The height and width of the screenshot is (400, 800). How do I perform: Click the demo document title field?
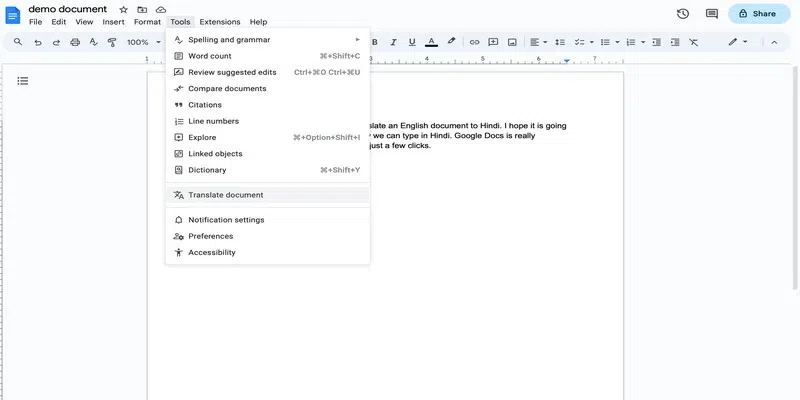click(68, 9)
